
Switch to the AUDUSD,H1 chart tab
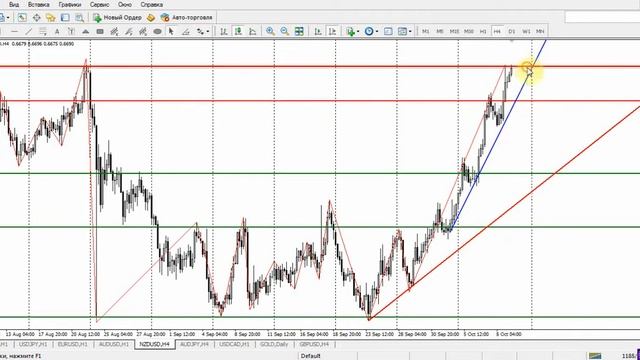coord(114,344)
